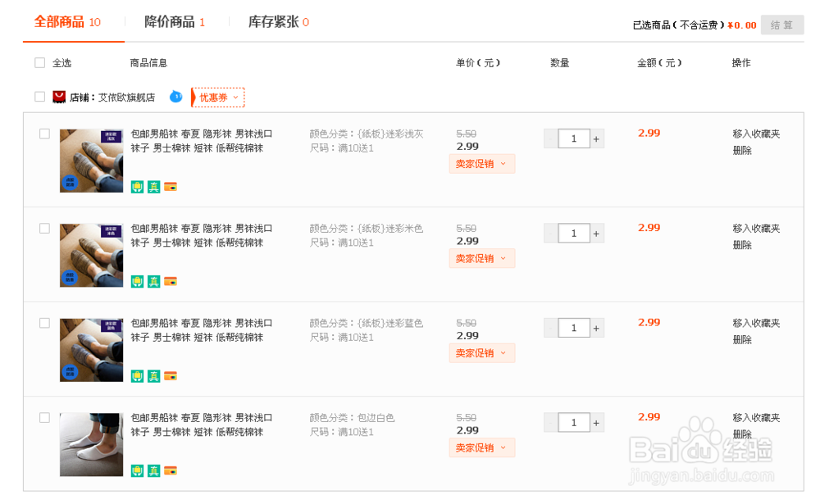Open the blue Wangwang chat icon

point(175,97)
